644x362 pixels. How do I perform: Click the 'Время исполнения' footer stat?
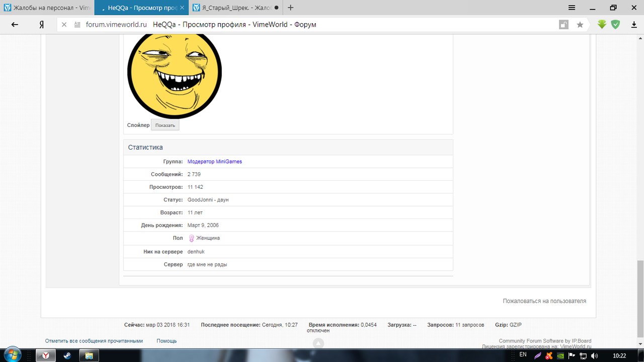point(343,325)
